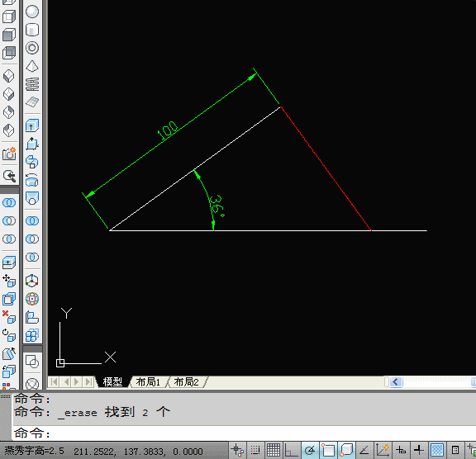Viewport: 476px width, 459px height.
Task: Click the Rotate Faces icon
Action: [x=9, y=336]
